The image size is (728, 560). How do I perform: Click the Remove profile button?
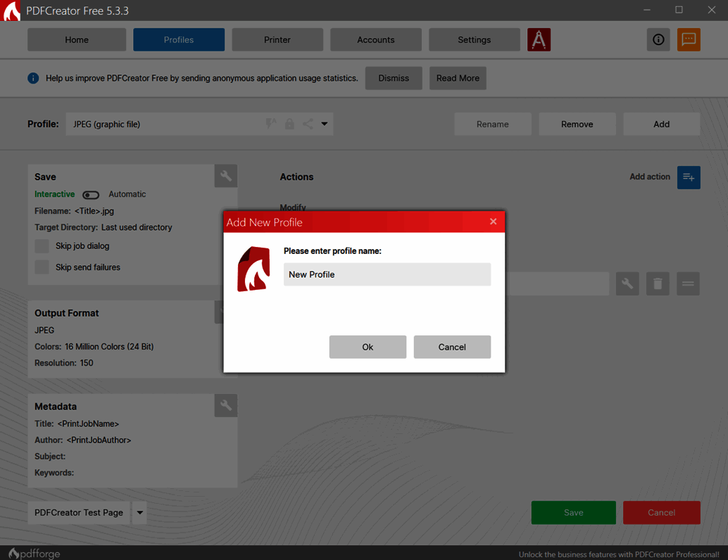point(577,124)
